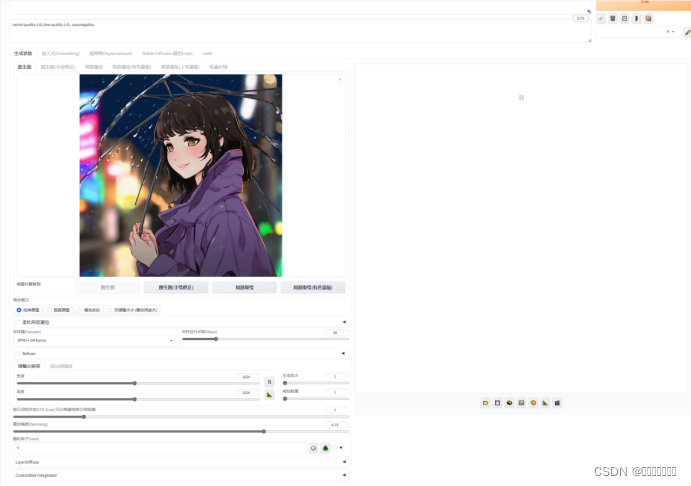Screen dimensions: 691x486
Task: Enable the soft inpainting checkbox
Action: (x=18, y=323)
